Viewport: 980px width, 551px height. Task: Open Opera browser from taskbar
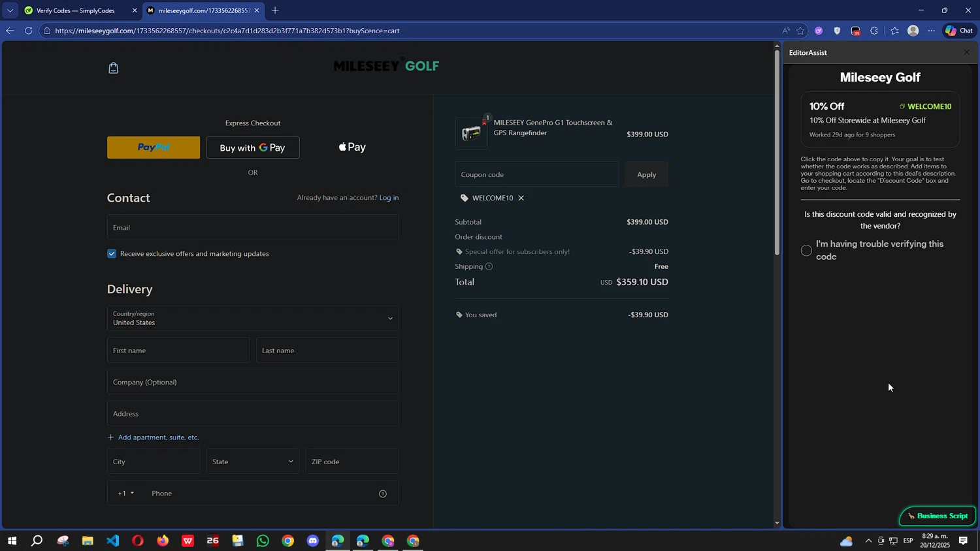pyautogui.click(x=138, y=541)
